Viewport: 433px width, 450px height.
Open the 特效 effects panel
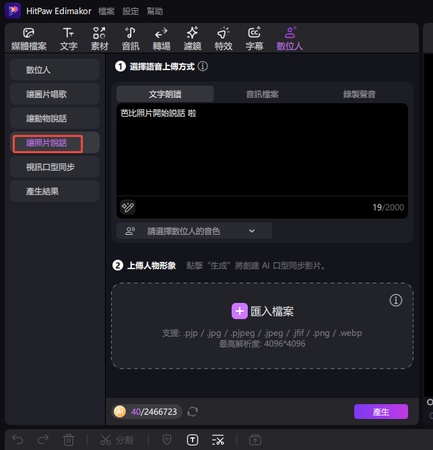[x=223, y=39]
